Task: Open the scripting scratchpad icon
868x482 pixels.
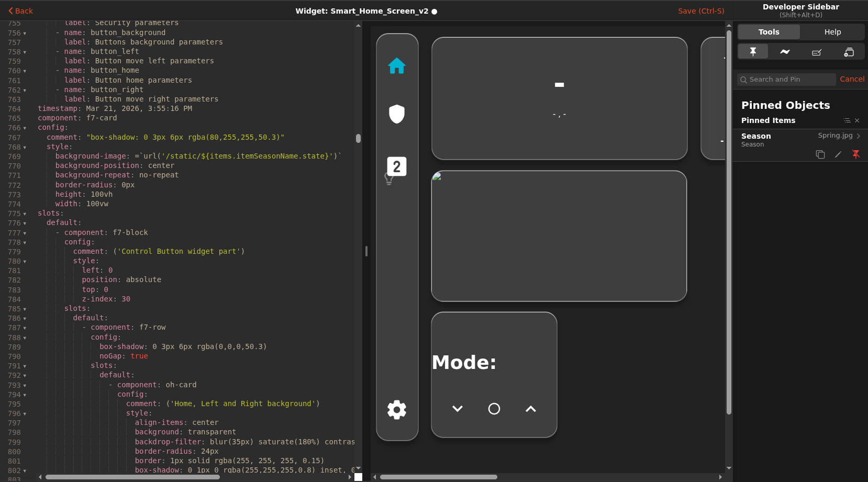Action: pyautogui.click(x=817, y=52)
